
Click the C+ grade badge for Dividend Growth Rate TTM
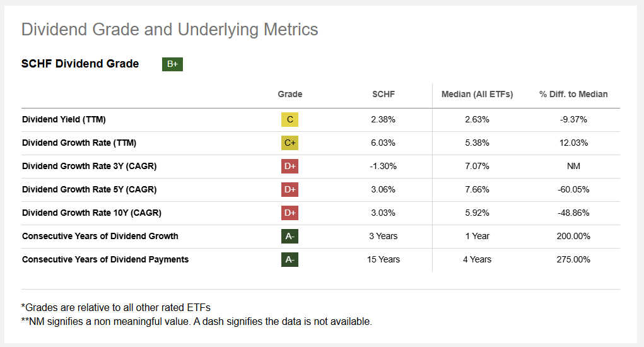coord(290,143)
